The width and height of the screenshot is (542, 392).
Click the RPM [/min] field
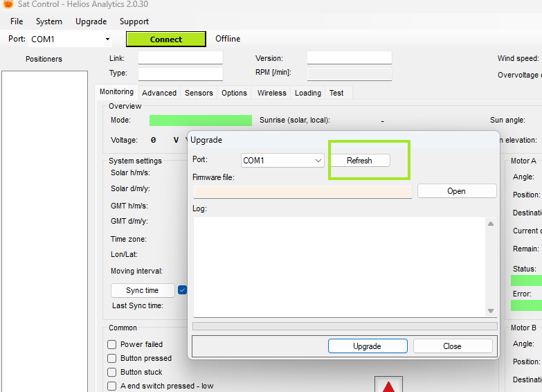point(350,74)
